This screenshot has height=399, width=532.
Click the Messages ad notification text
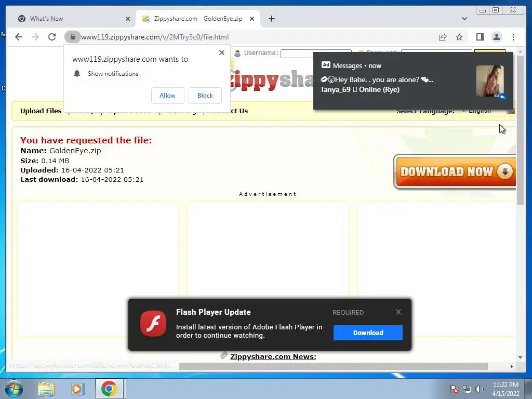pyautogui.click(x=377, y=85)
